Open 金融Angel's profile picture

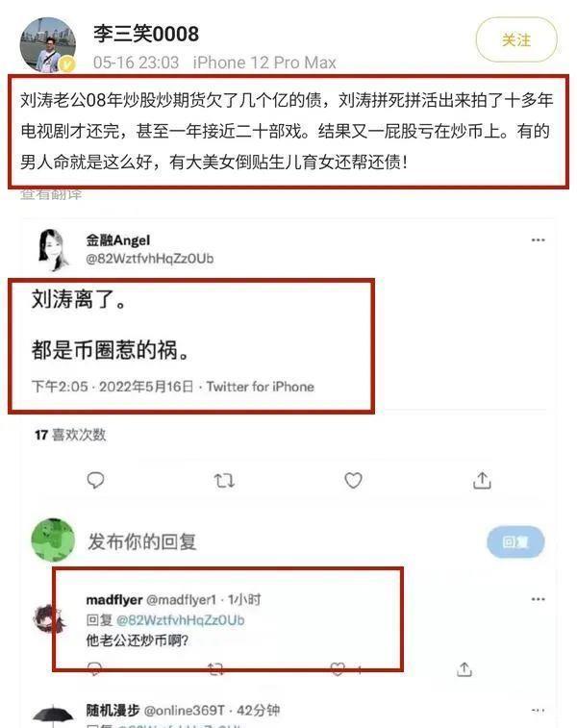(x=54, y=250)
